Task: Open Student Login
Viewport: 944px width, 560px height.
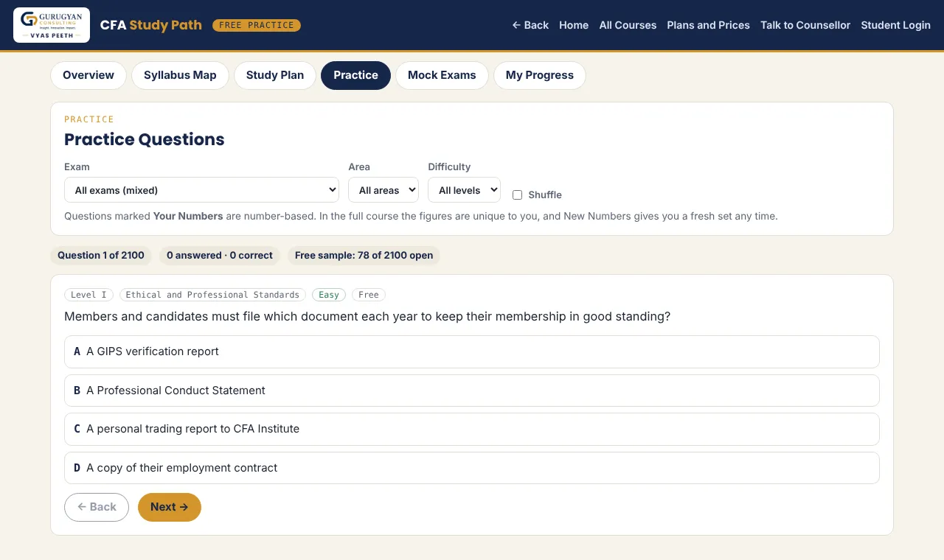Action: click(895, 25)
